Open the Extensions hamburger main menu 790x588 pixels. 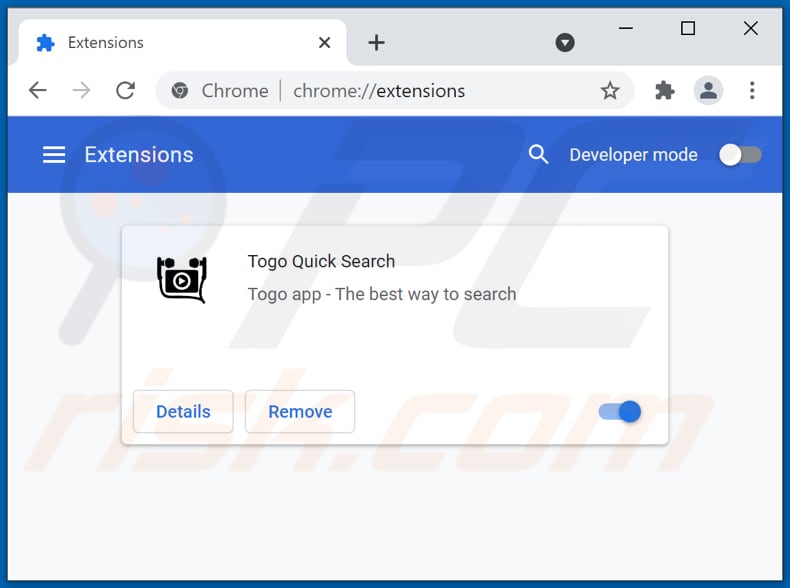pyautogui.click(x=54, y=155)
